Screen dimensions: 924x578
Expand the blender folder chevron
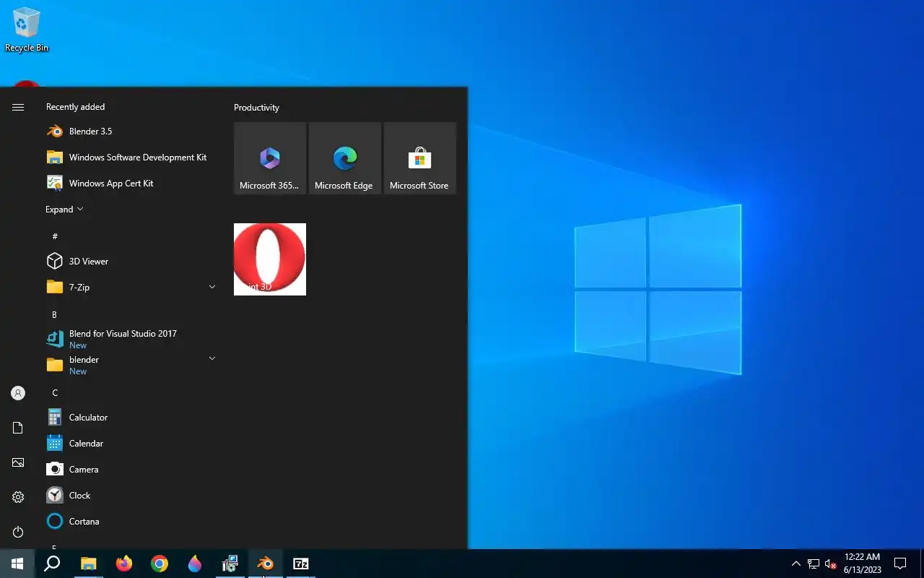212,358
